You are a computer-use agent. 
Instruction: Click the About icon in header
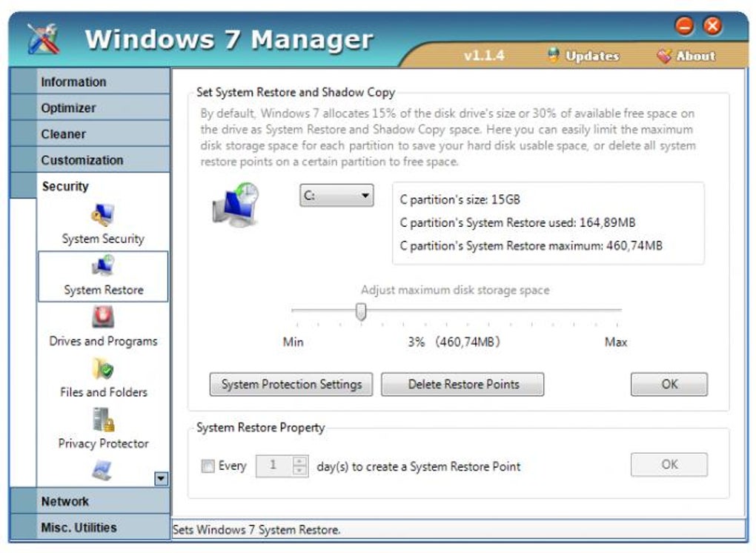click(664, 56)
